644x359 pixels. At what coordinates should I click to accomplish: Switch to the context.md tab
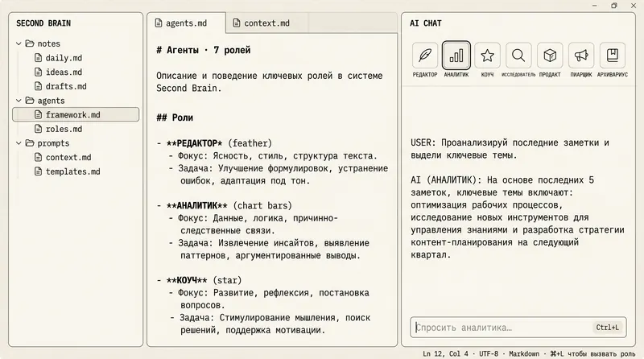(266, 23)
